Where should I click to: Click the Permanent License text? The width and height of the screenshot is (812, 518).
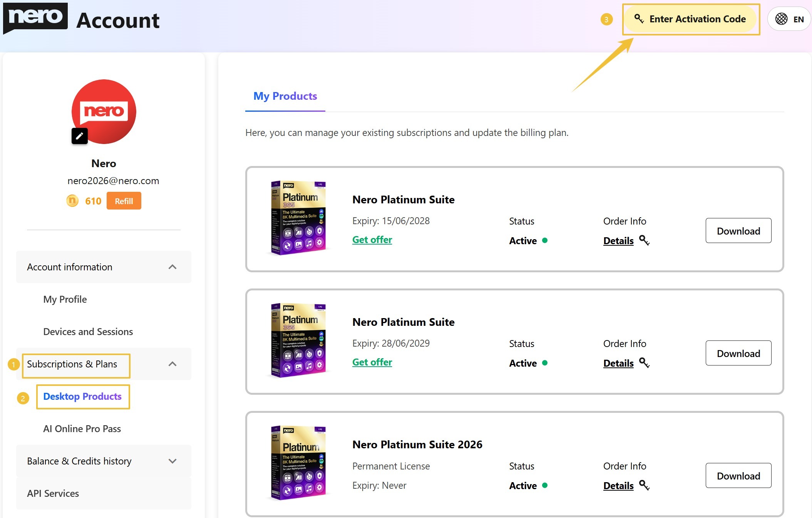pyautogui.click(x=391, y=466)
